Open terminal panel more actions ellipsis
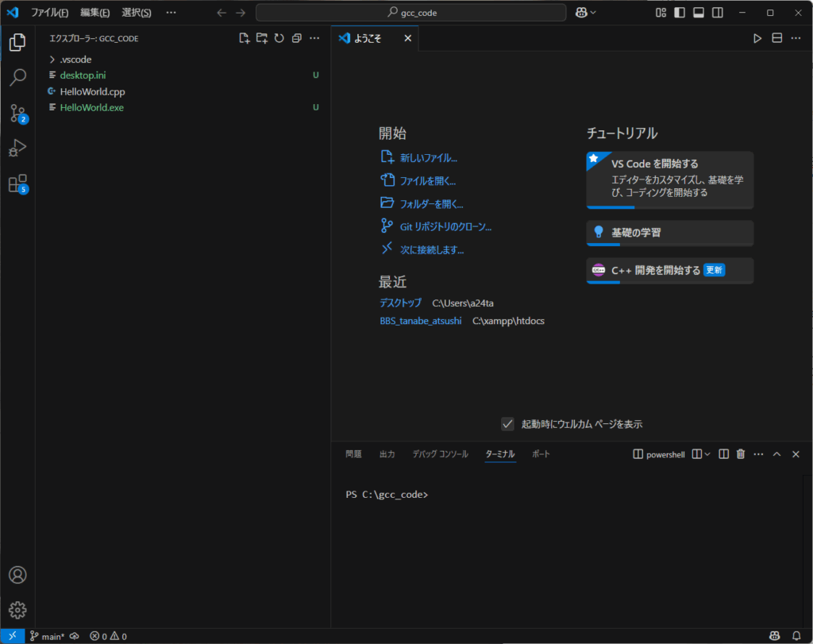 click(758, 454)
